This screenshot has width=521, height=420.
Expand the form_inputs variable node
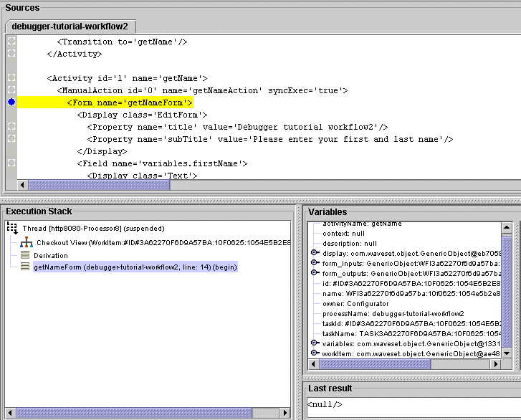(x=315, y=263)
